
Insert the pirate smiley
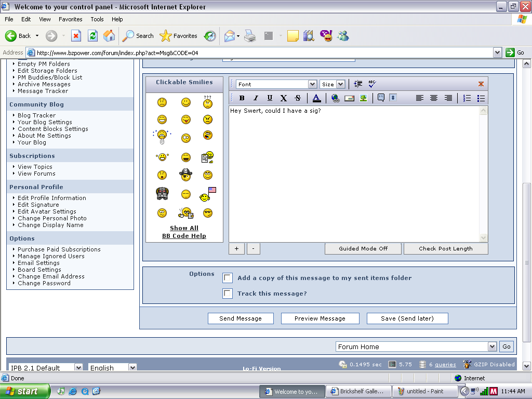[x=185, y=175]
